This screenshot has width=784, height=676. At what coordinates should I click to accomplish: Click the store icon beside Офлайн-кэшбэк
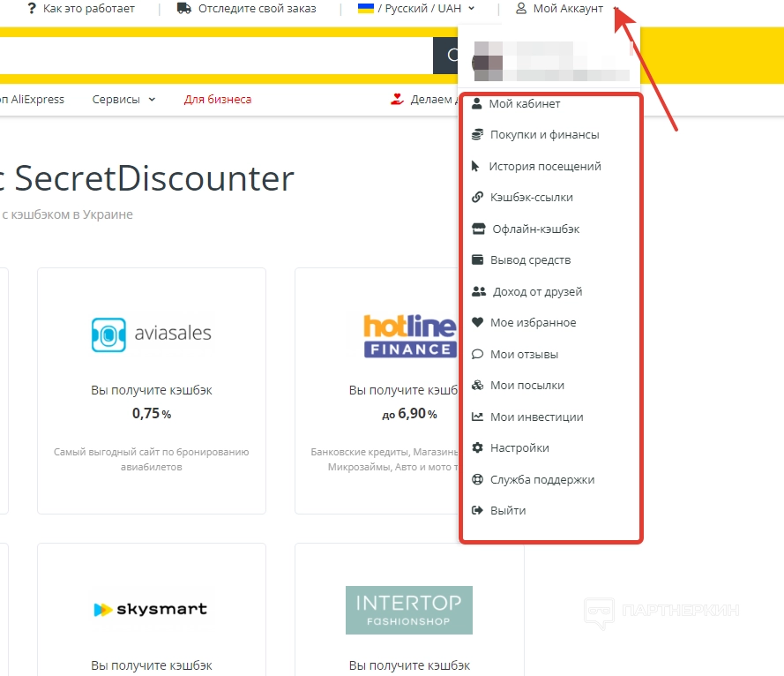479,229
